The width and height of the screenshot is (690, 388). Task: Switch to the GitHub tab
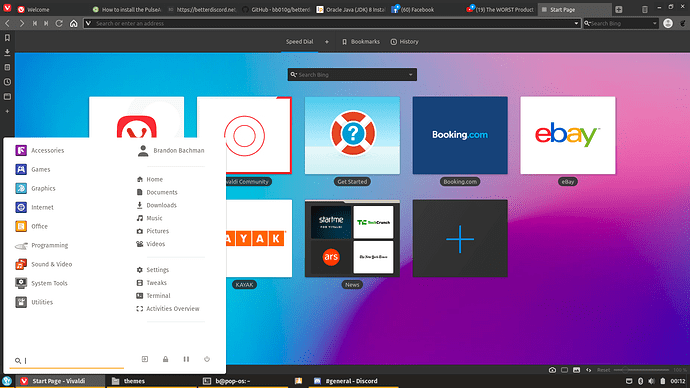click(x=277, y=9)
